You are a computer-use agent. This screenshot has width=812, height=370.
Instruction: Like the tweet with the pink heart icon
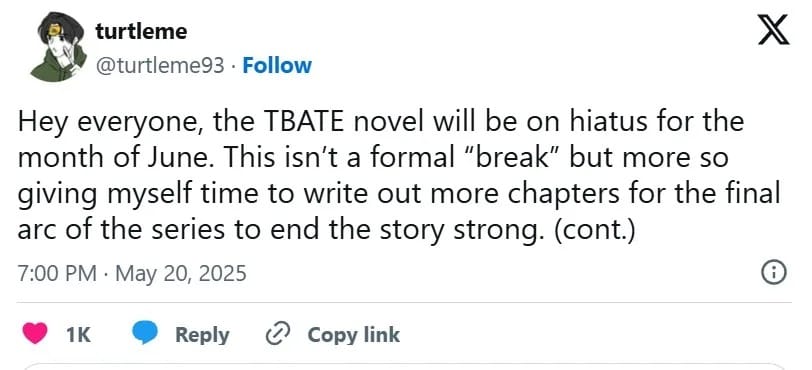pyautogui.click(x=35, y=334)
